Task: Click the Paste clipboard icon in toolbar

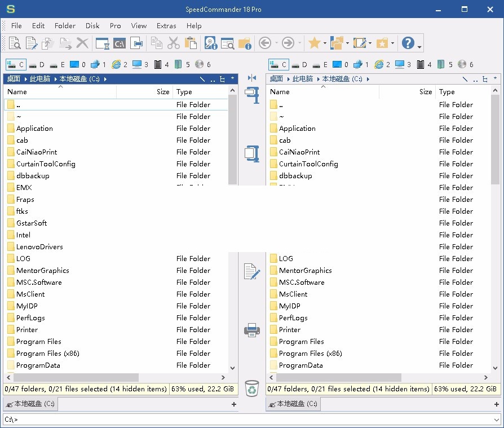Action: 191,43
